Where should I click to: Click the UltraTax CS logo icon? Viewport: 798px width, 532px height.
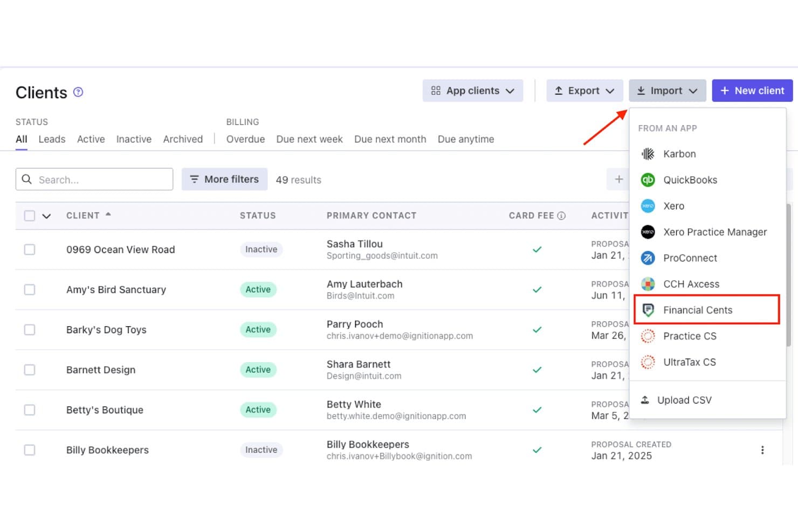(648, 362)
